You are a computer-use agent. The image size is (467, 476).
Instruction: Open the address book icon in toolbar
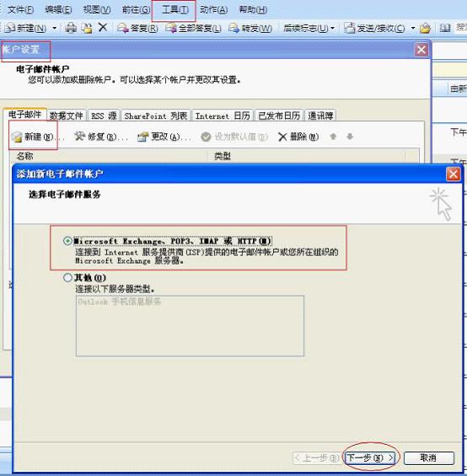(x=445, y=29)
